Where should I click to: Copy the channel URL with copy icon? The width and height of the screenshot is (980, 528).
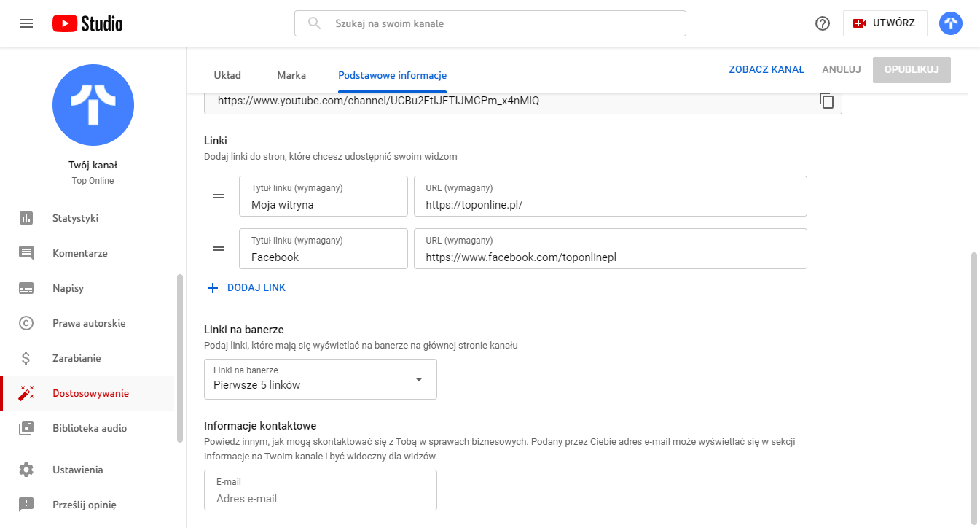coord(826,101)
